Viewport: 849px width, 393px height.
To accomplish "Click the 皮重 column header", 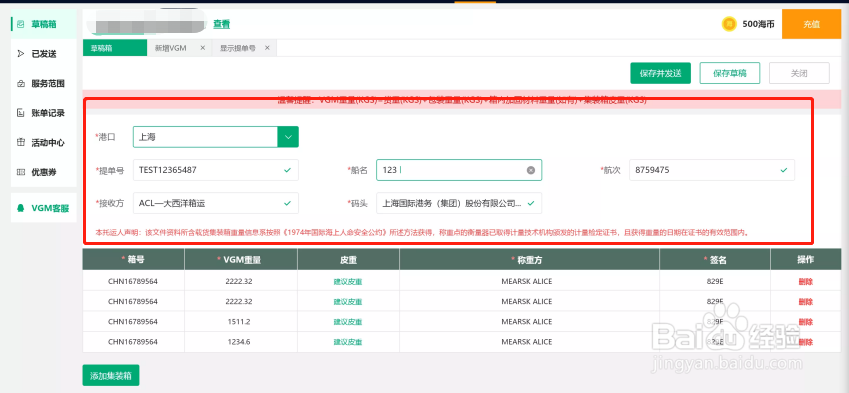I will 349,259.
